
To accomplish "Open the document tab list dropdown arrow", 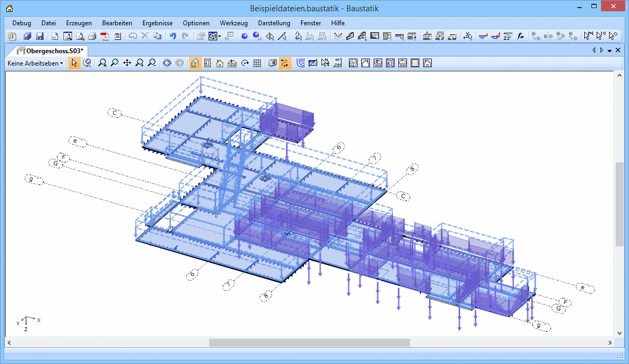I will click(x=610, y=51).
